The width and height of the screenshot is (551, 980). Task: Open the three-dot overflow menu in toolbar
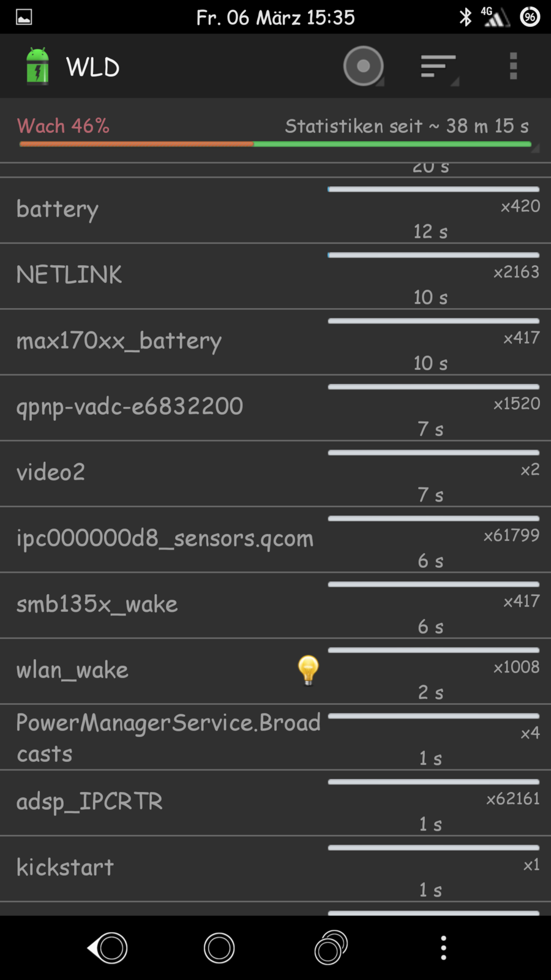pyautogui.click(x=513, y=66)
